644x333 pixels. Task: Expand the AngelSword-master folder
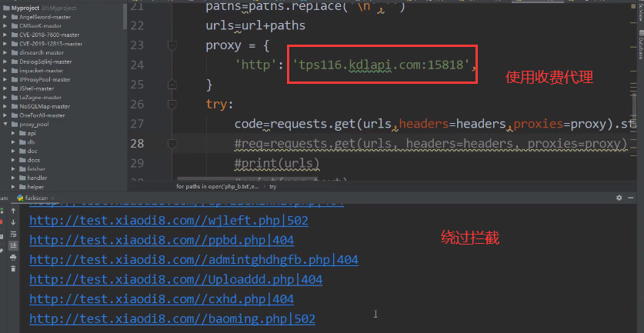tap(5, 15)
